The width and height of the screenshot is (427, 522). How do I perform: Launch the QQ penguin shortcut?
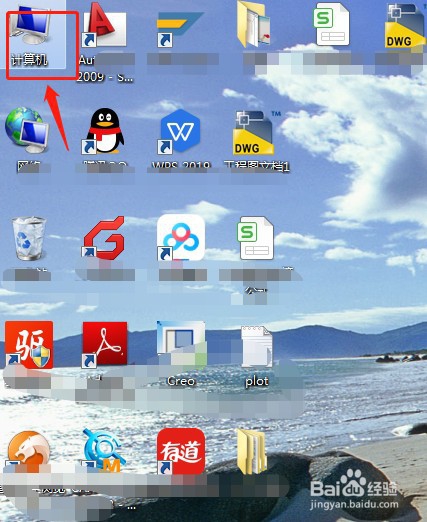tap(104, 131)
